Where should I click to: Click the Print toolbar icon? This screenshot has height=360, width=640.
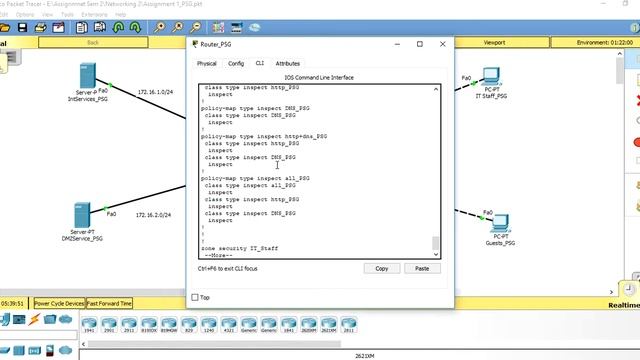pyautogui.click(x=40, y=28)
